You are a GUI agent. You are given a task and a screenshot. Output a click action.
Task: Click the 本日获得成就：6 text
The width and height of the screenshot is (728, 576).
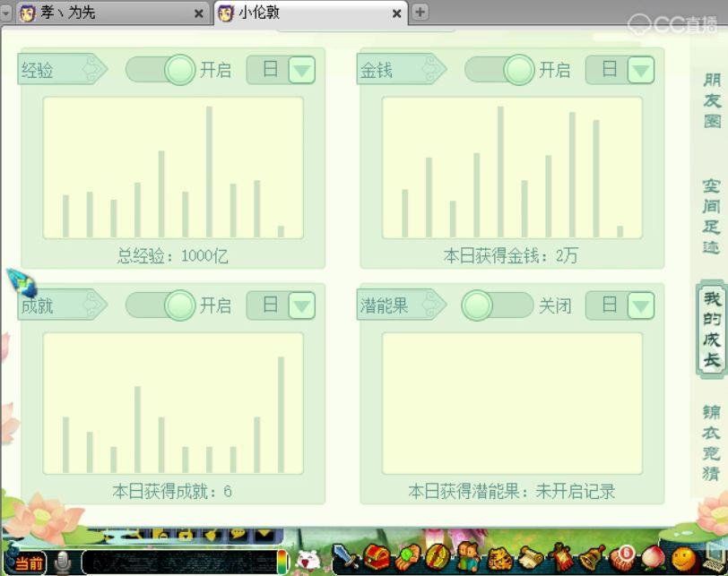(x=172, y=491)
